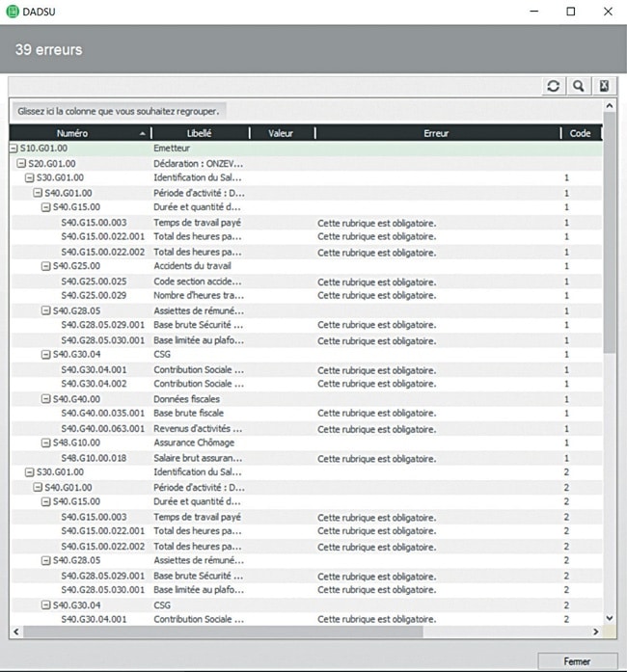Collapse the S30.G01.00 node with code 1
Viewport: 627px width, 672px height.
pyautogui.click(x=29, y=177)
